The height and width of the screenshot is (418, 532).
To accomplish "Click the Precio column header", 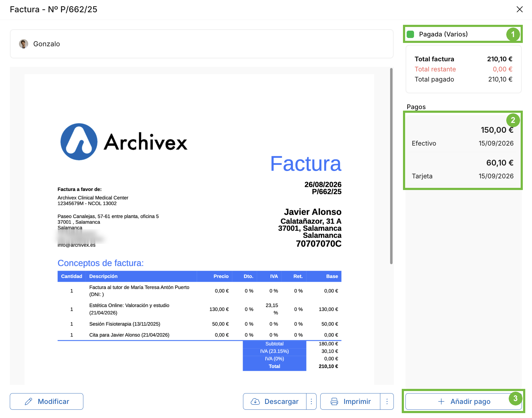I will [221, 276].
